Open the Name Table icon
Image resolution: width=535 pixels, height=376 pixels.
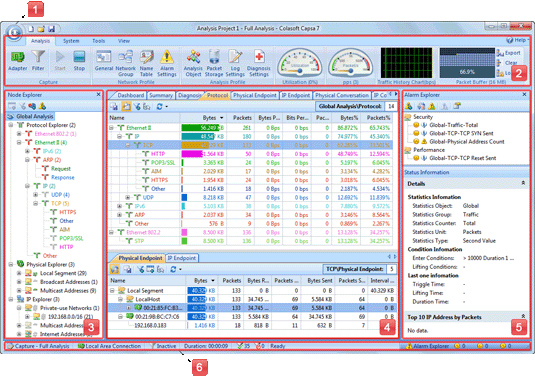tap(146, 63)
